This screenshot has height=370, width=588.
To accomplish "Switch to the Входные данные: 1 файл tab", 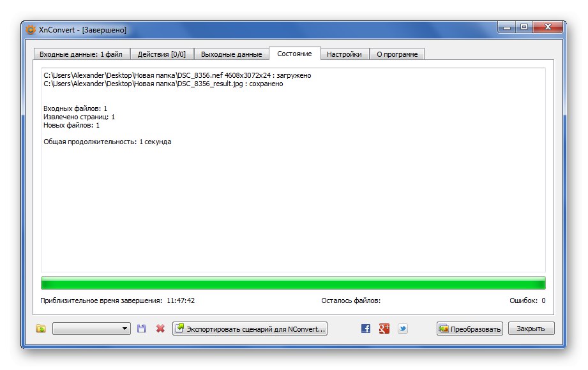I will (x=81, y=54).
